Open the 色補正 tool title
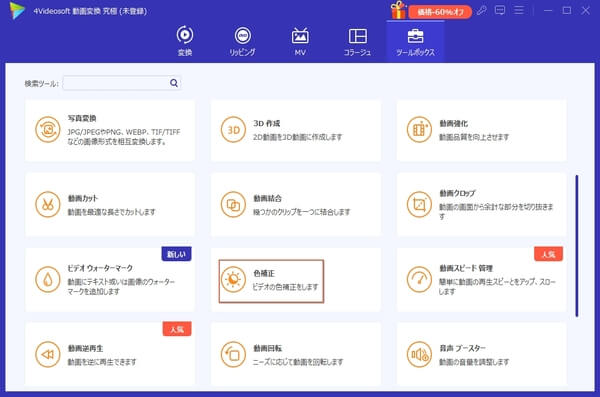Image resolution: width=600 pixels, height=397 pixels. [264, 273]
